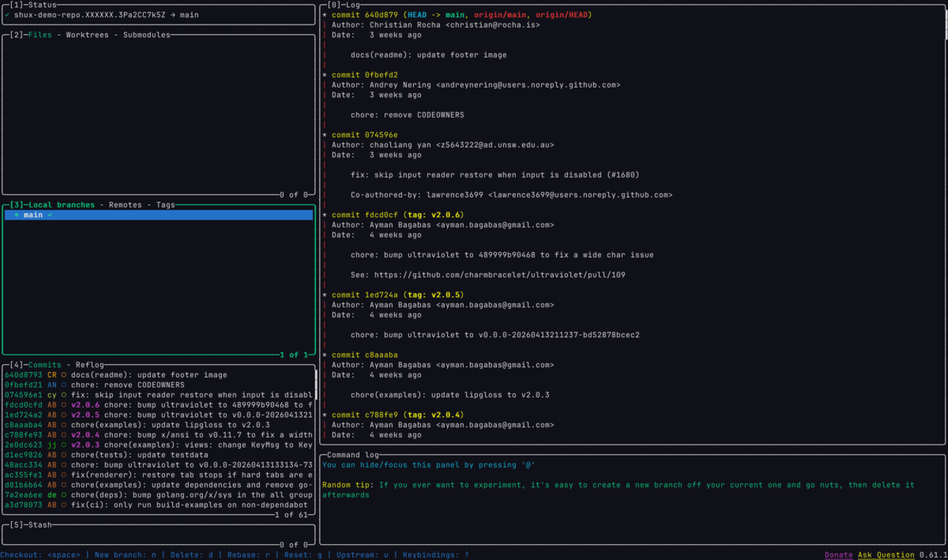This screenshot has height=560, width=948.
Task: Click the graph circle on commit 48acc334
Action: 64,464
